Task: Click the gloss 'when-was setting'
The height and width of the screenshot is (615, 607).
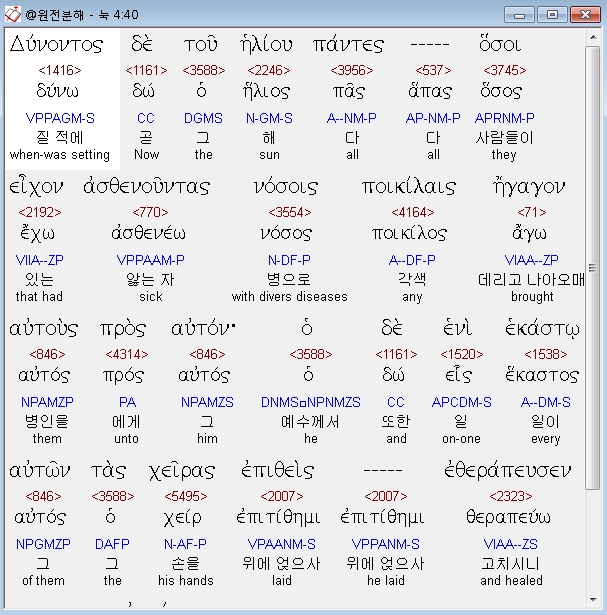Action: [x=60, y=155]
